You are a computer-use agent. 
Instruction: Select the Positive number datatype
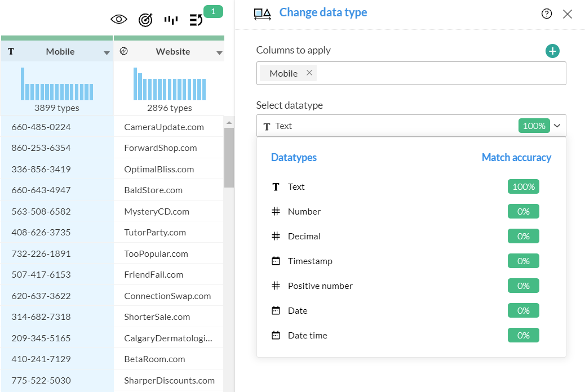(320, 286)
